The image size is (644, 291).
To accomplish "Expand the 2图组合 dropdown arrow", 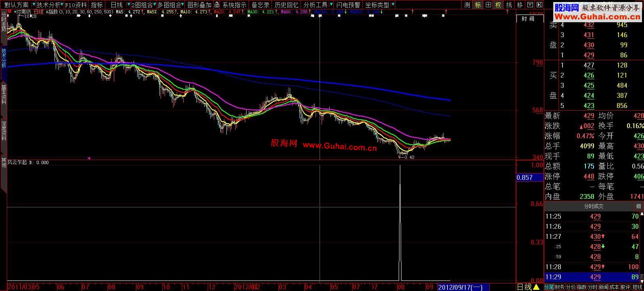I will 155,5.
